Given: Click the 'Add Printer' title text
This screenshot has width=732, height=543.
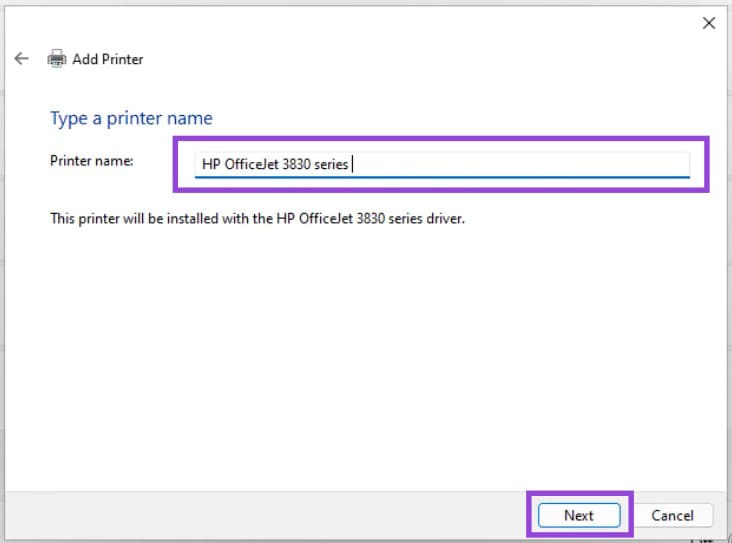Looking at the screenshot, I should coord(107,59).
